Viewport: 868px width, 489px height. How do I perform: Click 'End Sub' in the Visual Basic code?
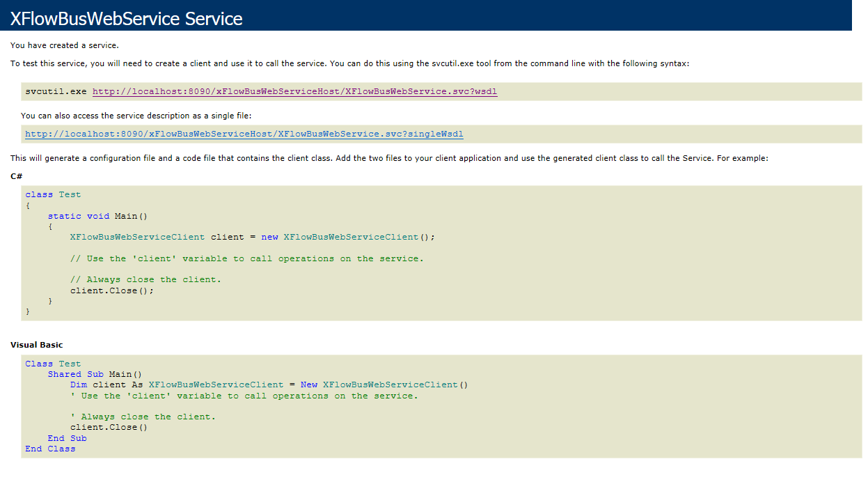click(x=68, y=437)
